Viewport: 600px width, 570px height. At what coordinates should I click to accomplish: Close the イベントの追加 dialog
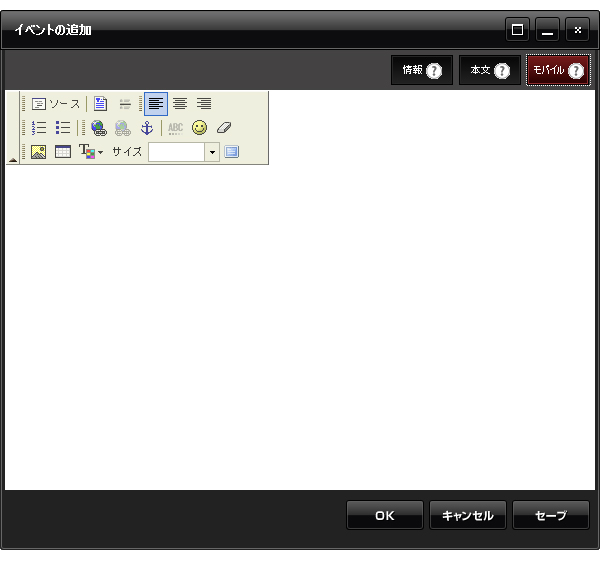tap(577, 29)
